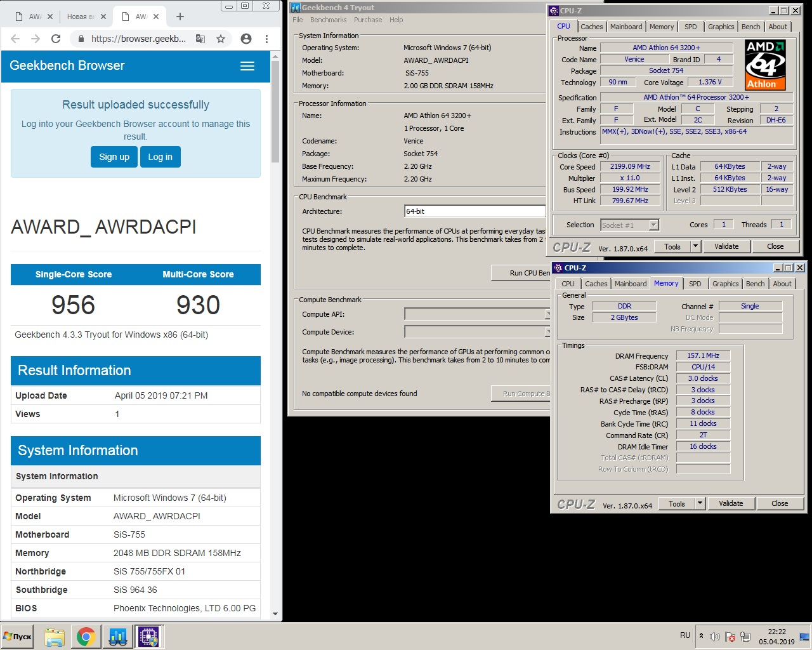This screenshot has height=650, width=812.
Task: Go forward in the Chrome browser
Action: pos(36,39)
